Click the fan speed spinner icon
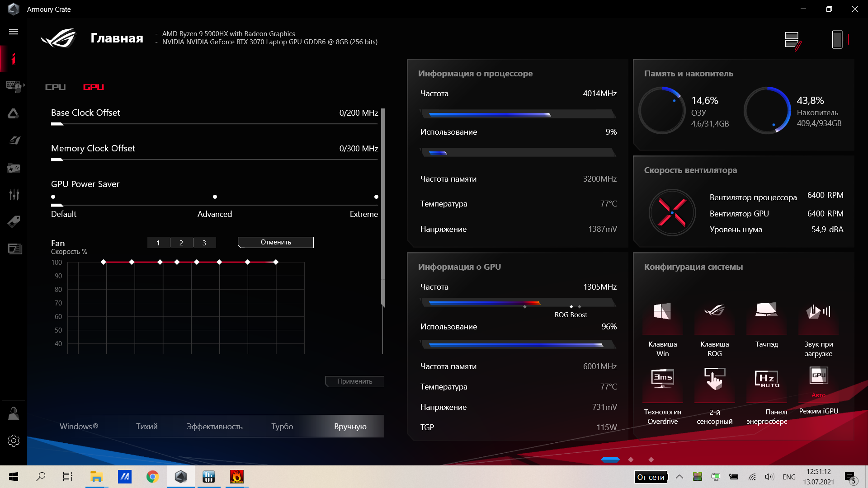868x488 pixels. pyautogui.click(x=672, y=212)
